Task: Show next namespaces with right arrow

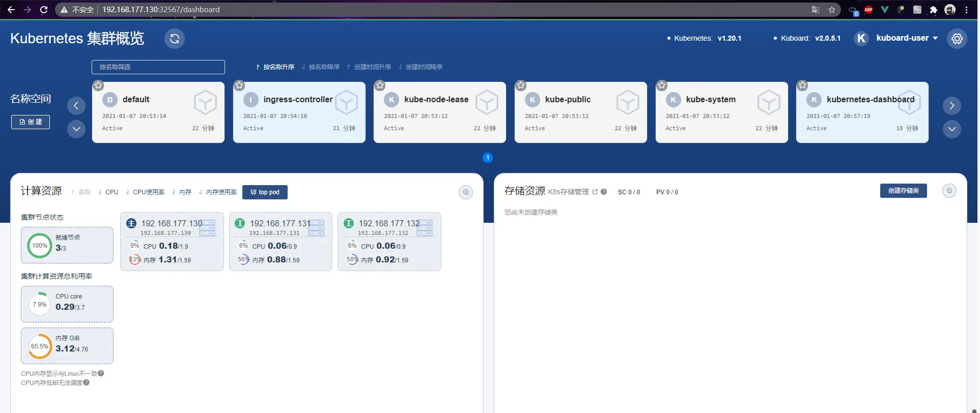Action: [951, 106]
